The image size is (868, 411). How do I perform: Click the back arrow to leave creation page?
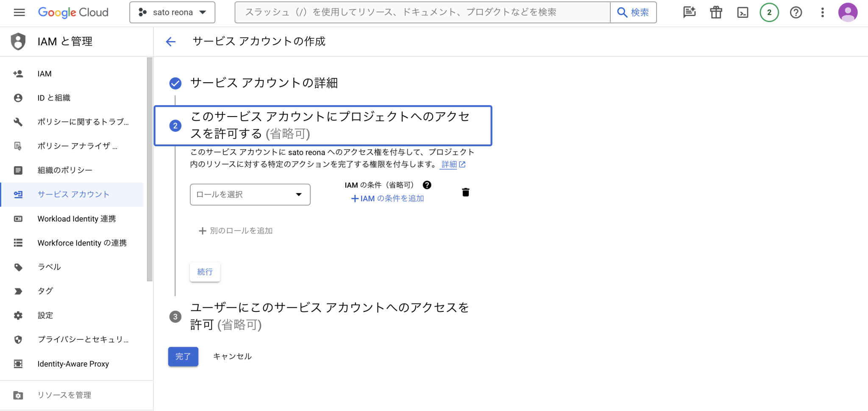170,42
